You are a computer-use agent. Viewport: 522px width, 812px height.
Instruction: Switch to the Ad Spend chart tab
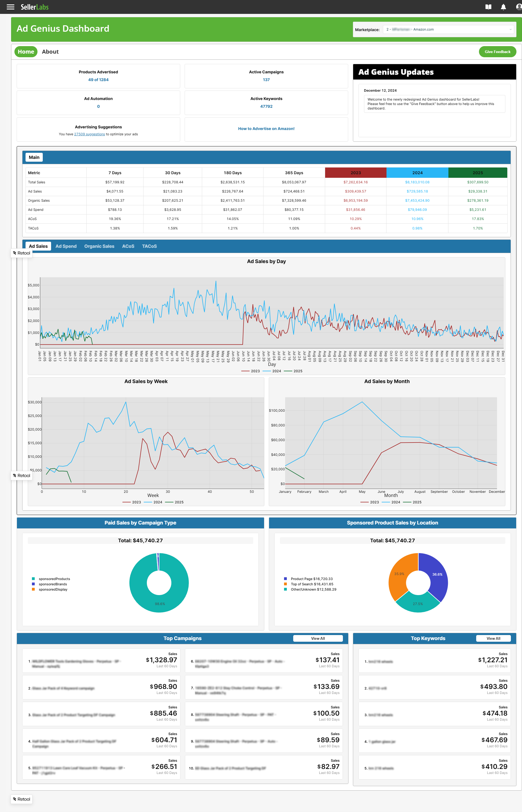click(x=66, y=246)
